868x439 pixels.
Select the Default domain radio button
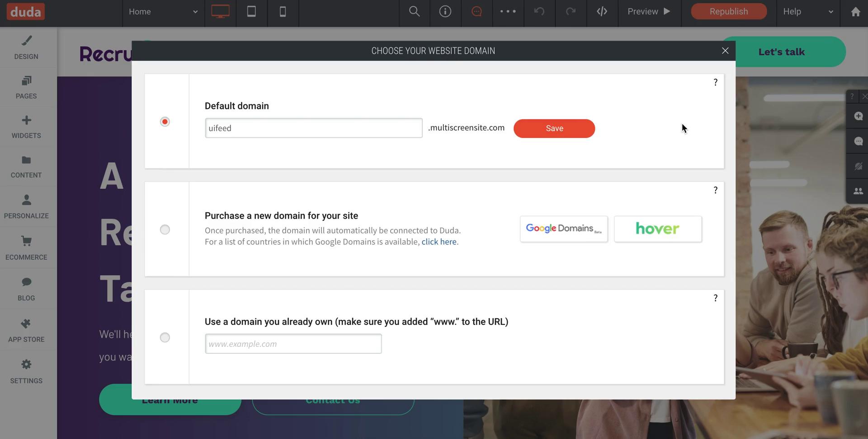pyautogui.click(x=165, y=121)
